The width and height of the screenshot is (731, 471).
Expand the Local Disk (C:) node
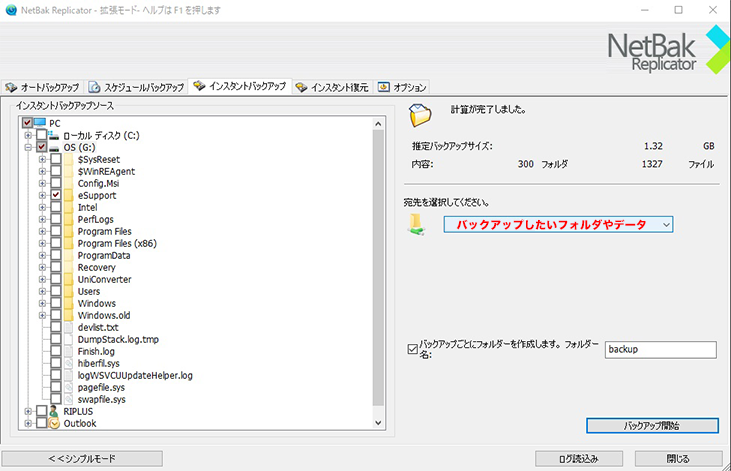point(28,135)
